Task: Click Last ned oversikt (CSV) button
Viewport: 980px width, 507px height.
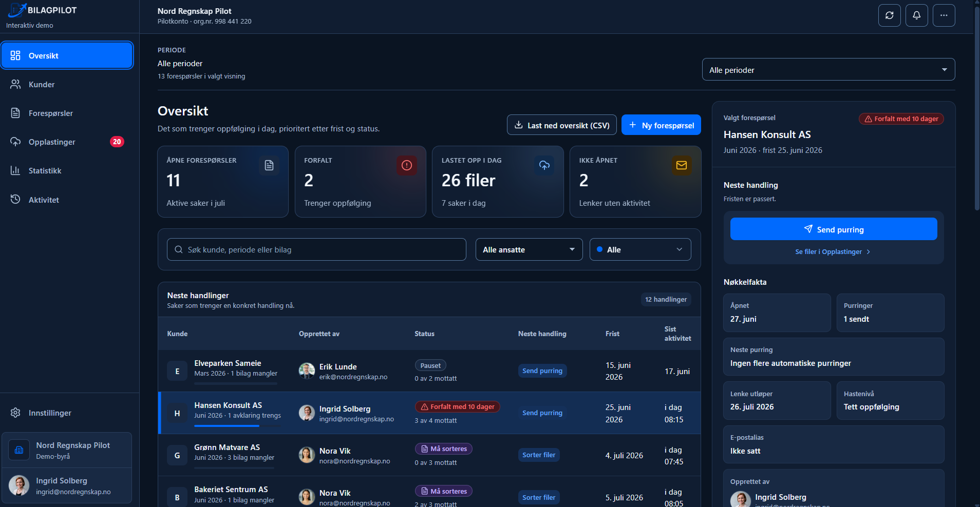Action: pos(562,125)
